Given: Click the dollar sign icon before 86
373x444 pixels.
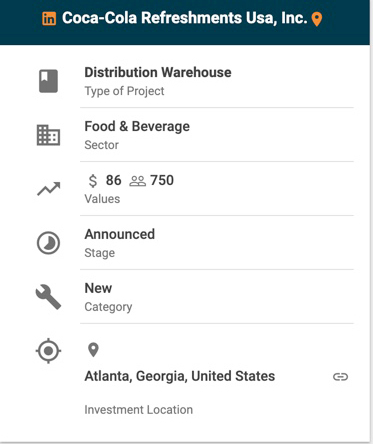Looking at the screenshot, I should [93, 181].
